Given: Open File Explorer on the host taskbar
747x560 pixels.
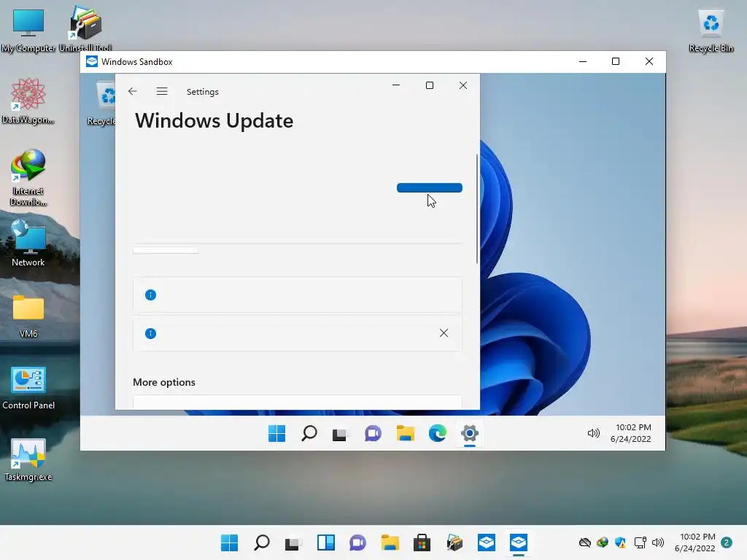Looking at the screenshot, I should click(390, 542).
